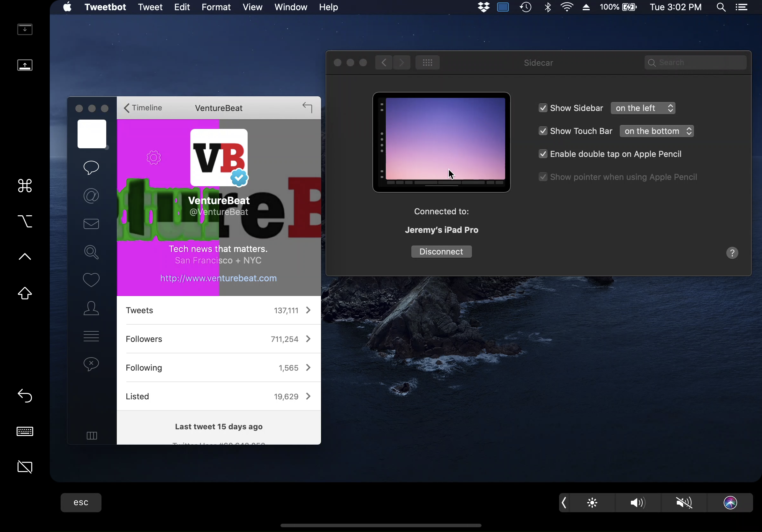
Task: Toggle Enable double tap on Apple Pencil
Action: (543, 154)
